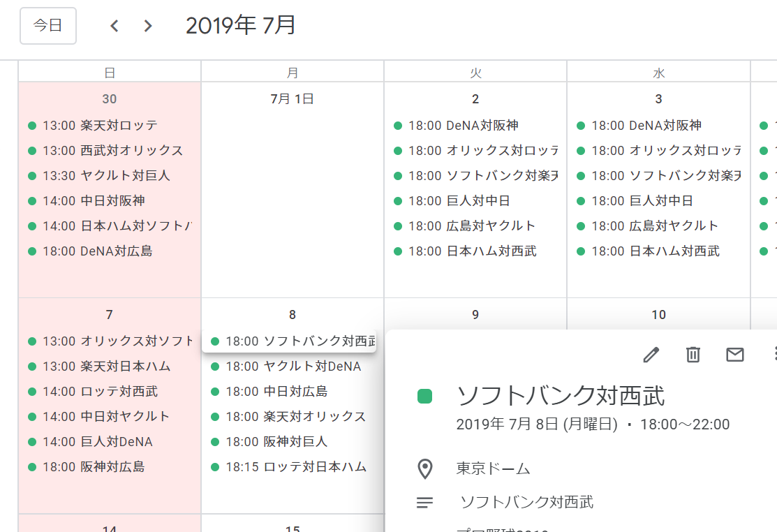Image resolution: width=777 pixels, height=532 pixels.
Task: Email event guests via the envelope icon
Action: tap(735, 355)
